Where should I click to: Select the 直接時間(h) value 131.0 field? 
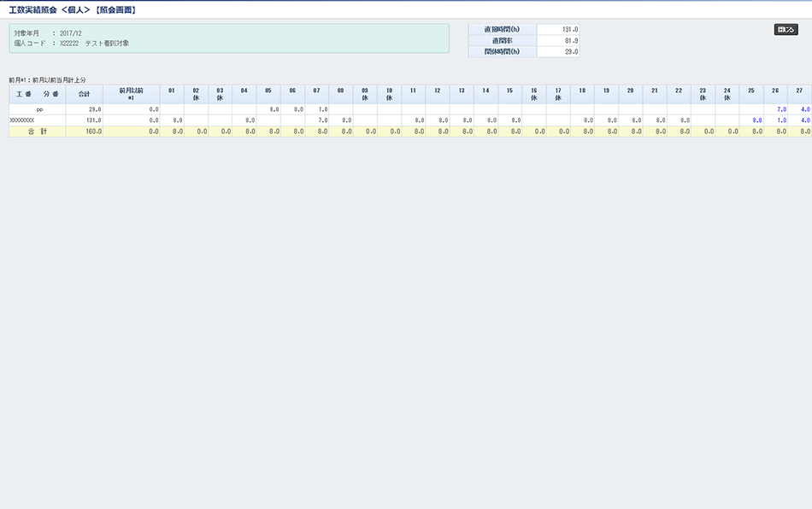[558, 30]
